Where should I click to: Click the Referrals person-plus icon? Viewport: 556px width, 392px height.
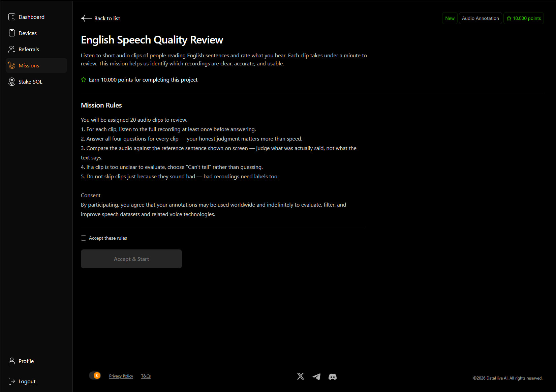[x=12, y=49]
